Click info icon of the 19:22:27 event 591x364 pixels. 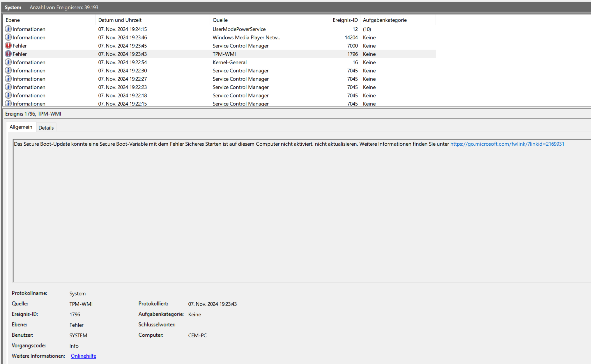coord(8,79)
